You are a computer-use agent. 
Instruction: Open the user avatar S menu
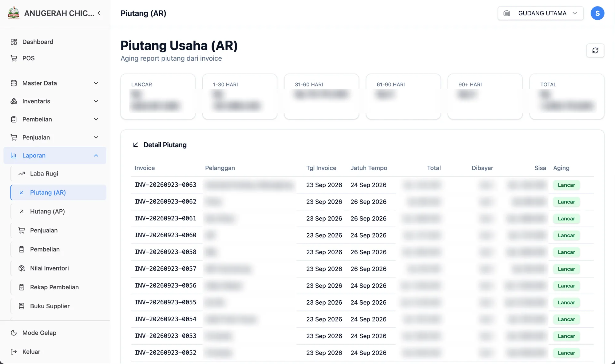pos(597,13)
